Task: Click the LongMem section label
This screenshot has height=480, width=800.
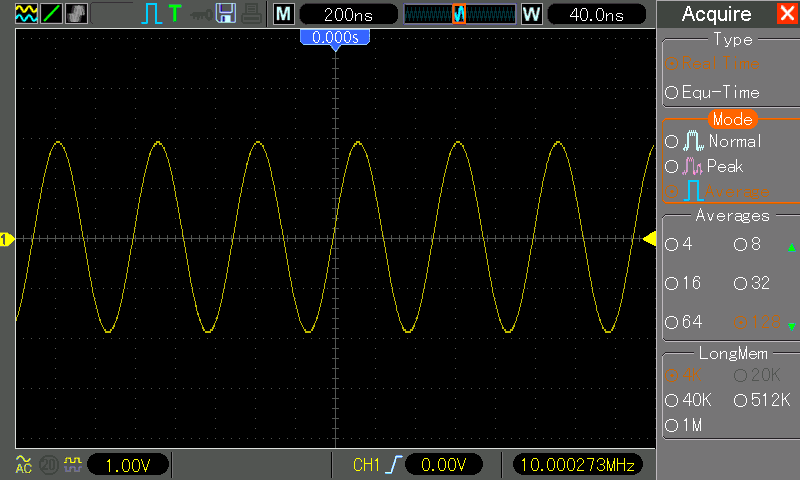Action: [733, 353]
